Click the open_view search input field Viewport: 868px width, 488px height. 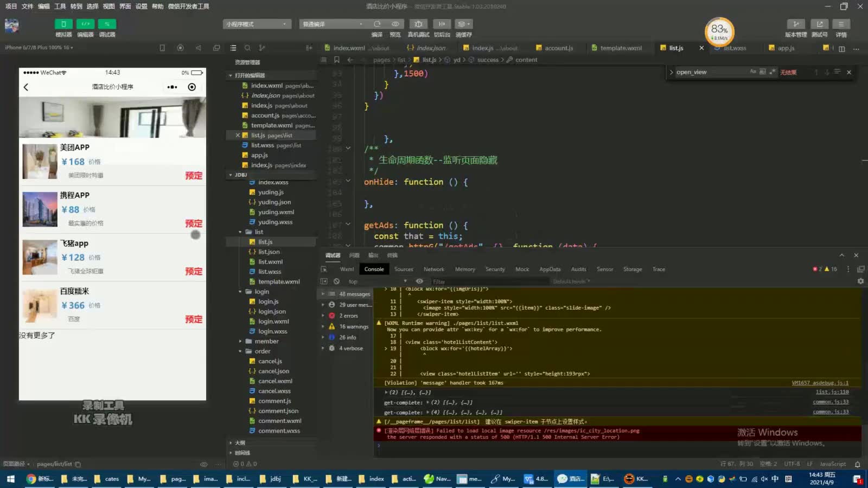pyautogui.click(x=711, y=72)
